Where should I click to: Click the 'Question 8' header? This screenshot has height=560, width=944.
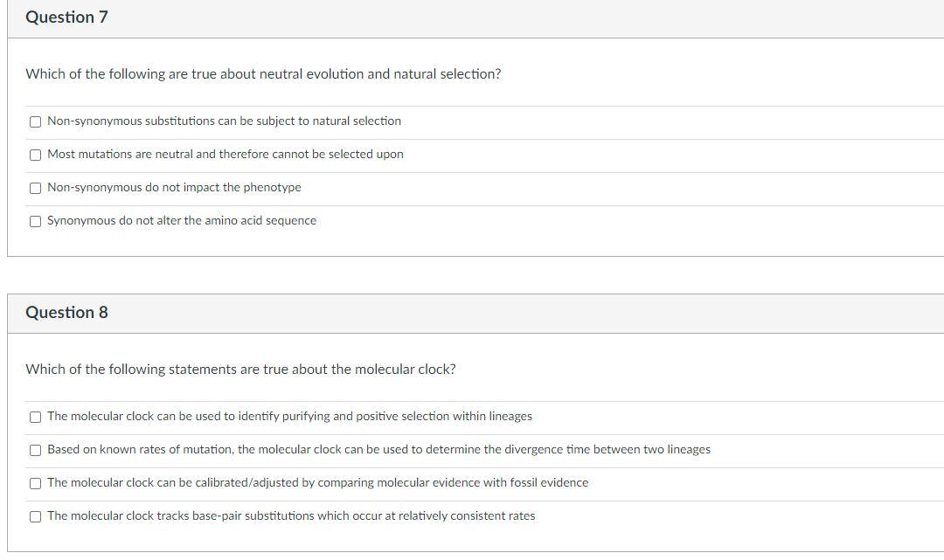(66, 313)
